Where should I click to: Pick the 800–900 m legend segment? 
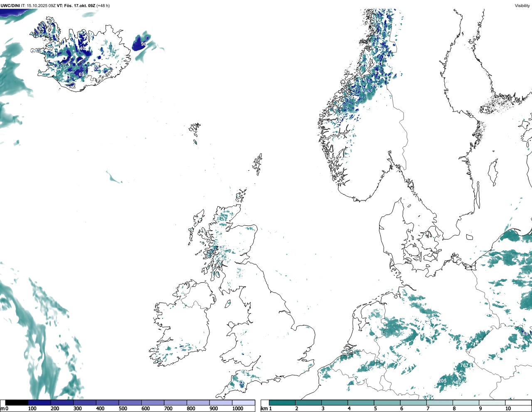tap(198, 402)
